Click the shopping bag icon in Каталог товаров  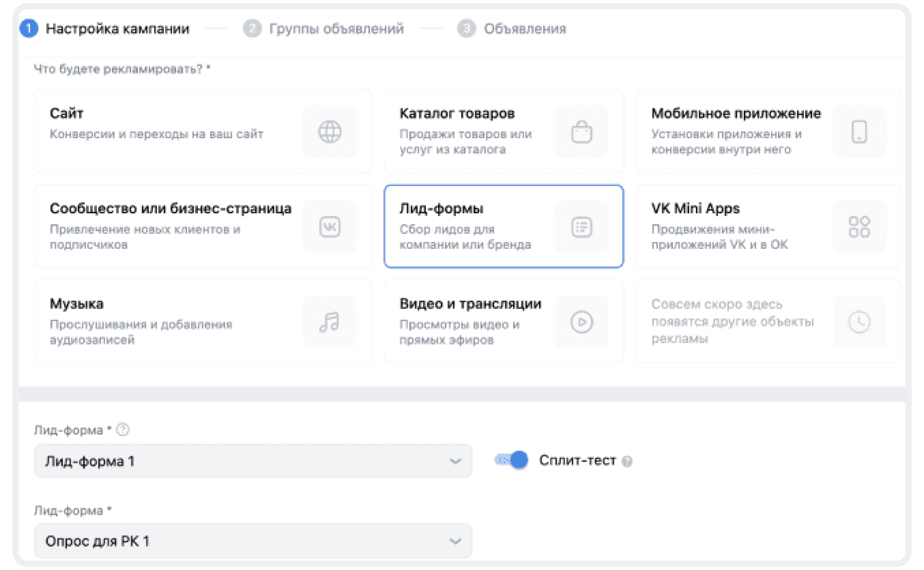(581, 132)
